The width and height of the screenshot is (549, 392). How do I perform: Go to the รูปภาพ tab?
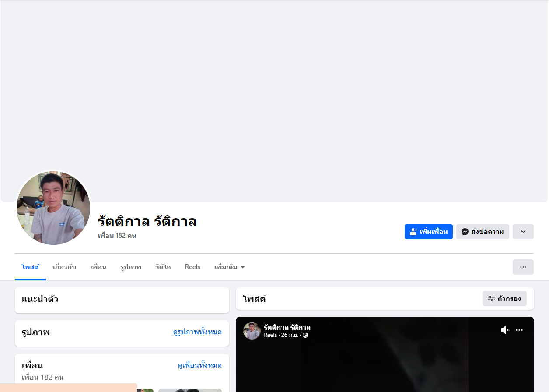[131, 267]
